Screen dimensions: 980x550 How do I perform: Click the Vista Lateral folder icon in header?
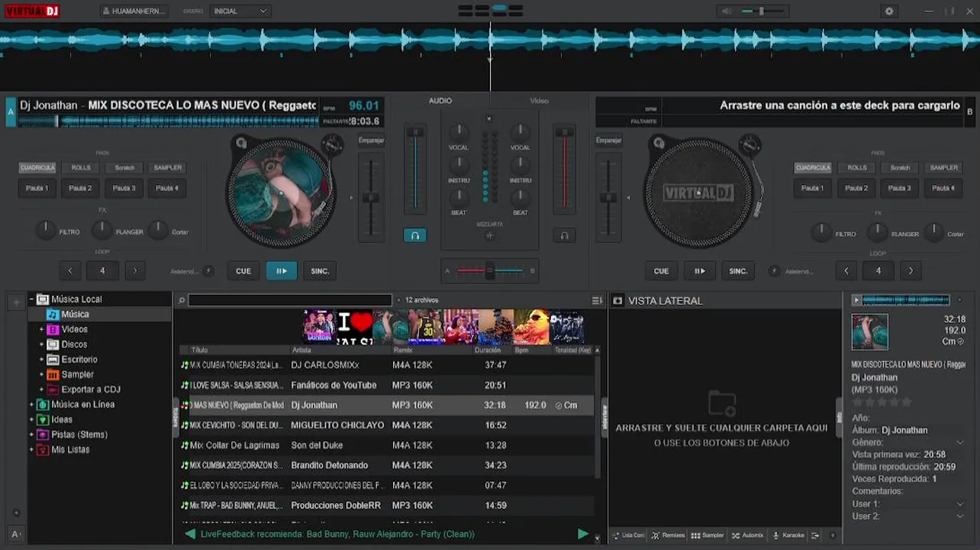click(618, 301)
